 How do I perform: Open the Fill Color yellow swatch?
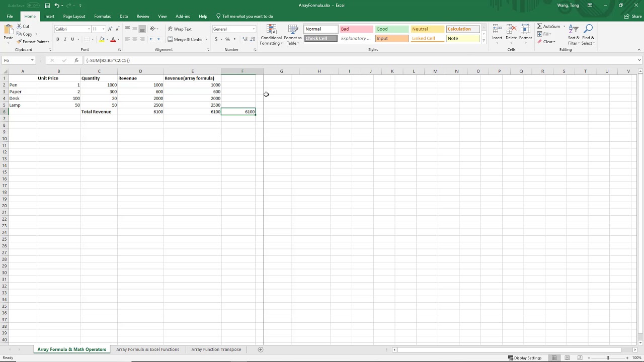(102, 39)
